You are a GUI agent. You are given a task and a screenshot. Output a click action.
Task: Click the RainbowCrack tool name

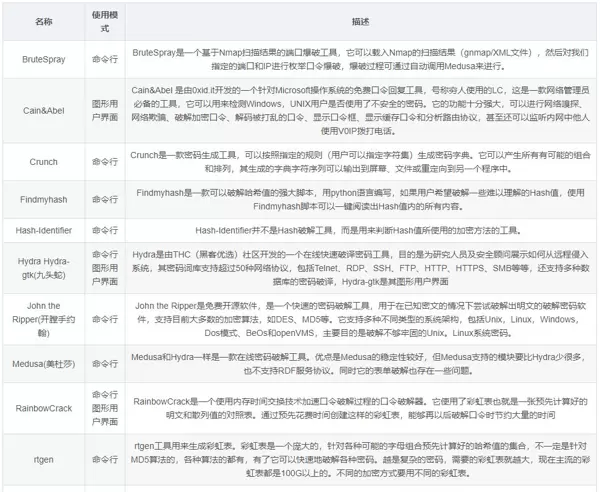click(44, 409)
